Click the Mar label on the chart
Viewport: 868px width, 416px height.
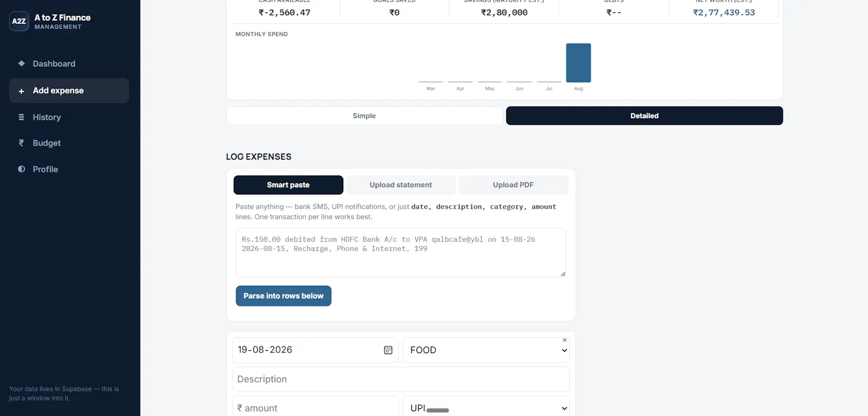431,89
